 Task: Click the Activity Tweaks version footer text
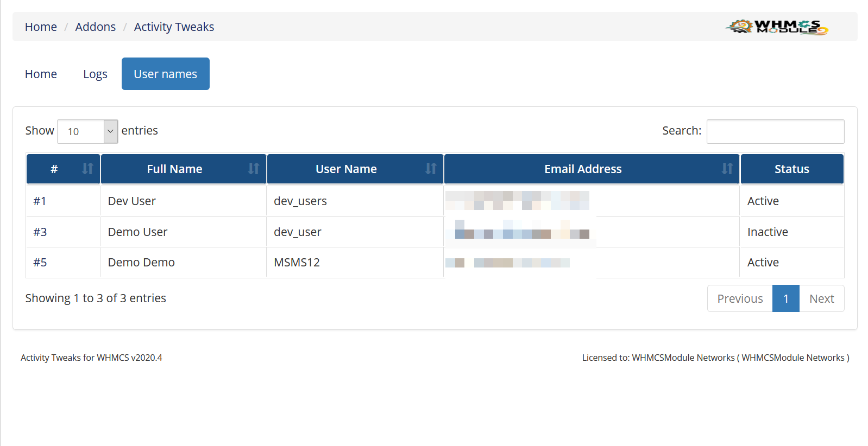91,358
